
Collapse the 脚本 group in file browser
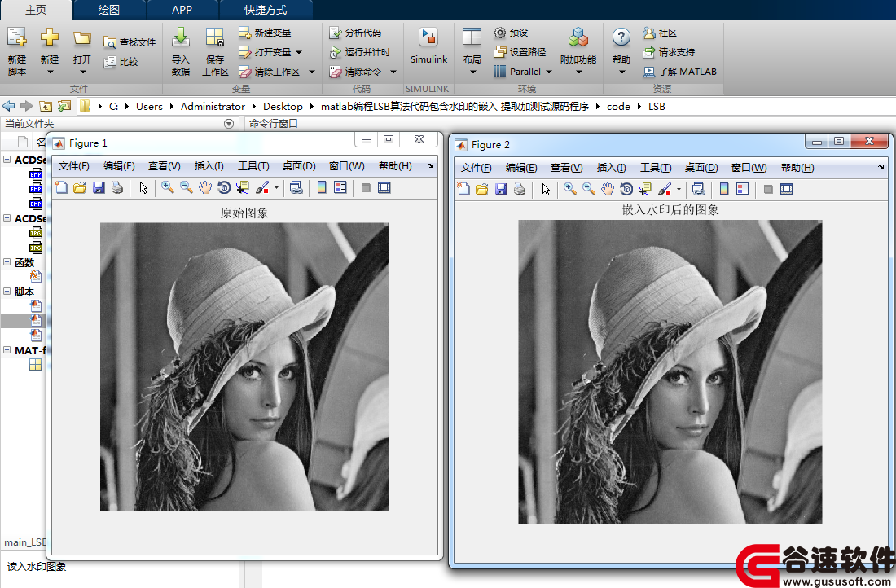click(7, 292)
